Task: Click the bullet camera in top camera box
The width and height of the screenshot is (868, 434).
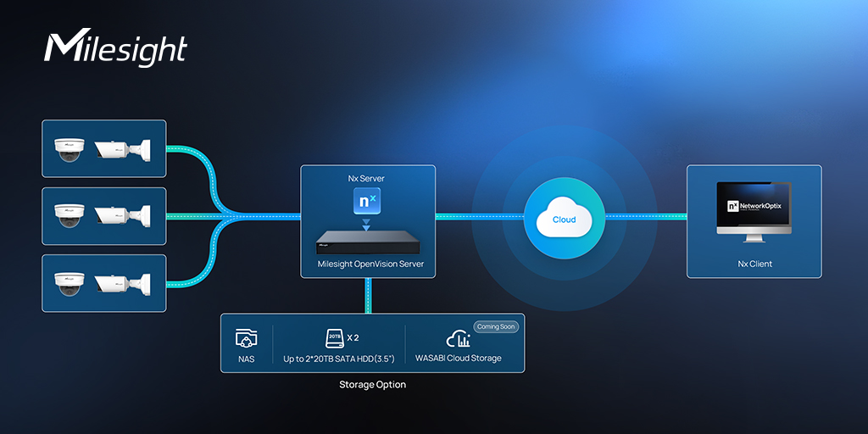Action: pos(122,149)
